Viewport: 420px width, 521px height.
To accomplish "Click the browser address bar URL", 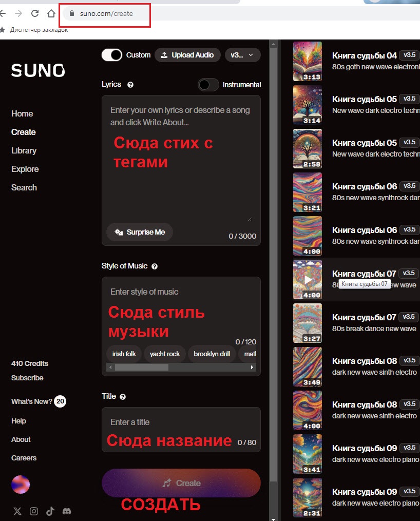I will click(106, 14).
